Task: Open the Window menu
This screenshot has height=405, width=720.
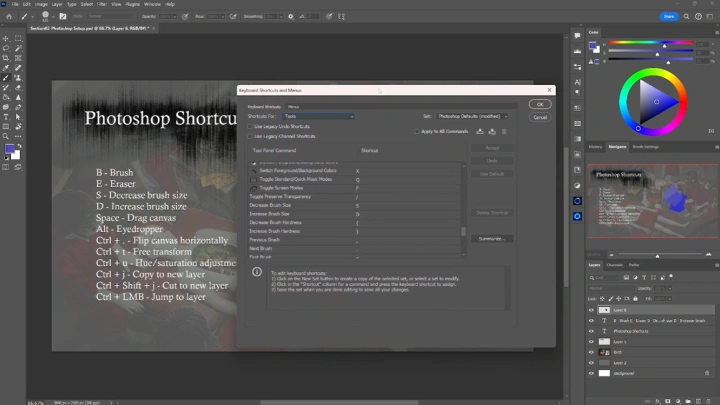Action: tap(152, 4)
